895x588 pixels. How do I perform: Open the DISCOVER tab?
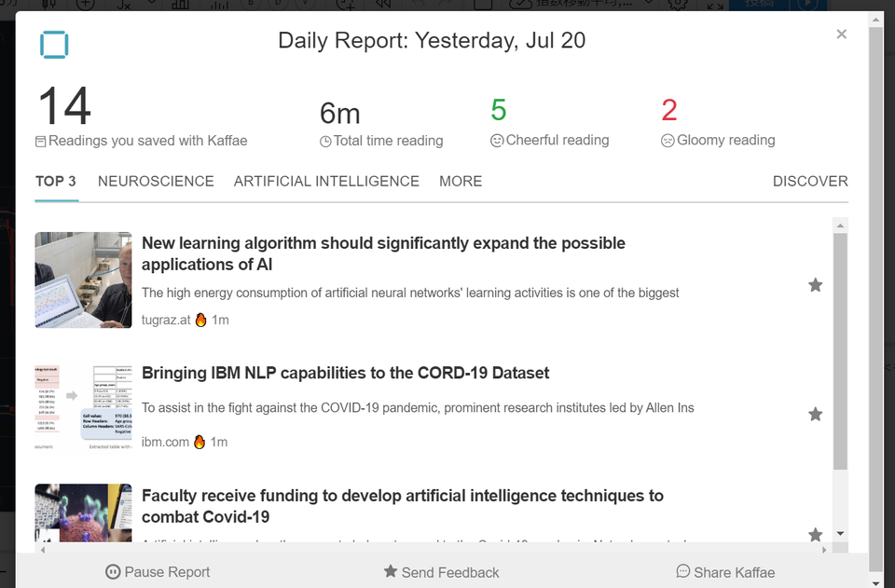coord(810,182)
